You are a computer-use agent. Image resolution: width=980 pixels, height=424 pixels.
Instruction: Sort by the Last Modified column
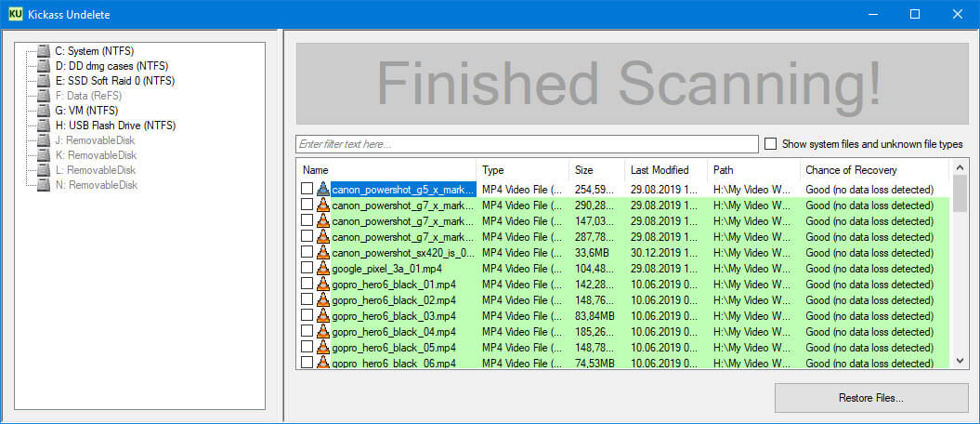[665, 170]
